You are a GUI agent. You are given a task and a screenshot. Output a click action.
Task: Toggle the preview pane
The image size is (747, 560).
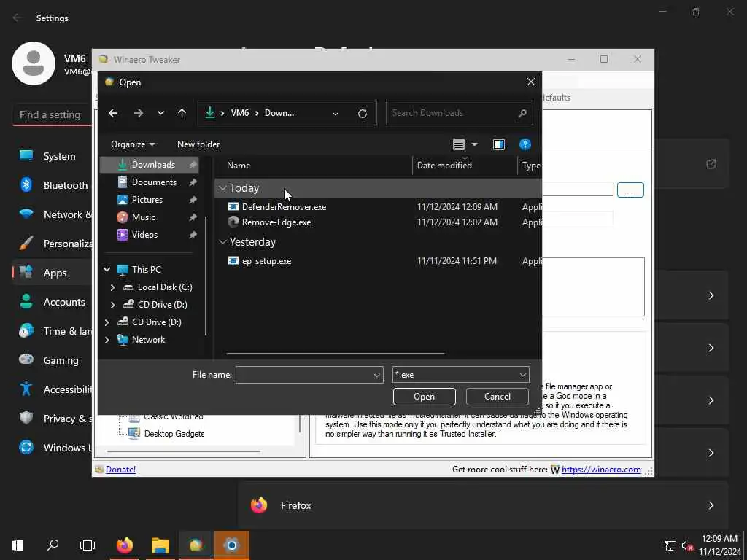(x=499, y=144)
